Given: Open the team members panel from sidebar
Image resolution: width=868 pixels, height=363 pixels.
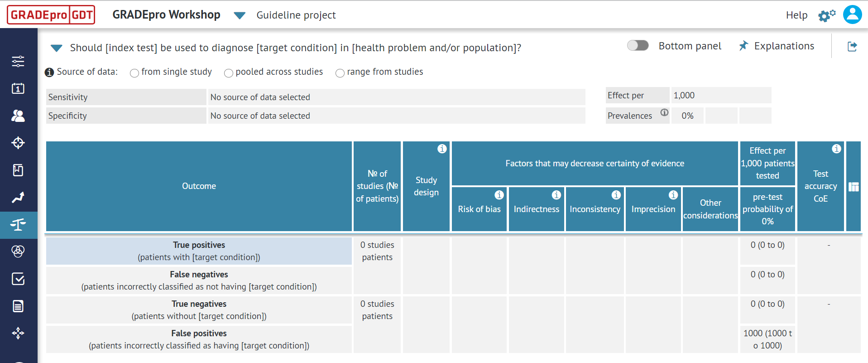Looking at the screenshot, I should pos(18,116).
